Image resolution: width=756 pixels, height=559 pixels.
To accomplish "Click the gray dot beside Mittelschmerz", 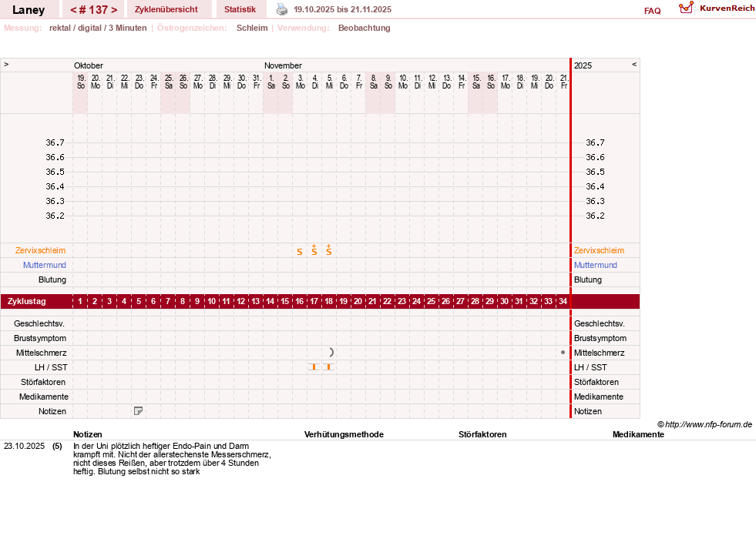I will [x=563, y=353].
